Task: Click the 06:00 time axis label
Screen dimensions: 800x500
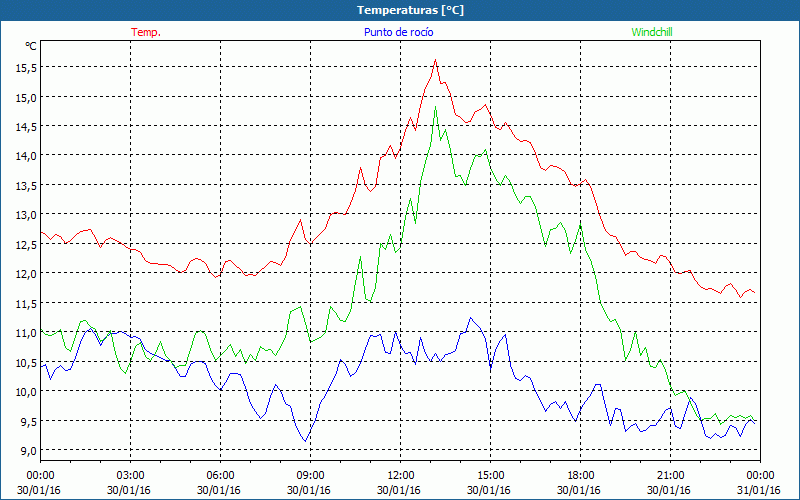Action: click(x=220, y=476)
